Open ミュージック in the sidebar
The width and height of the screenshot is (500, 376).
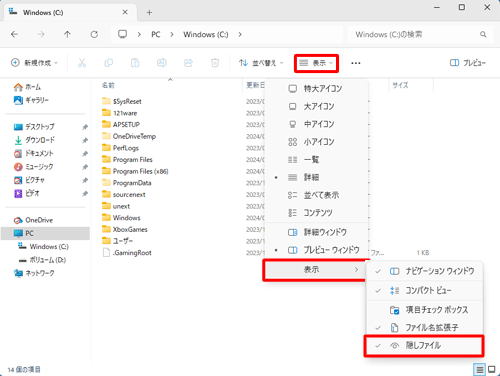(x=33, y=167)
